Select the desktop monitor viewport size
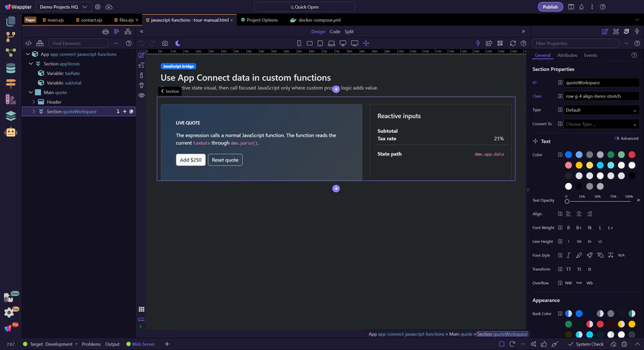 point(343,43)
